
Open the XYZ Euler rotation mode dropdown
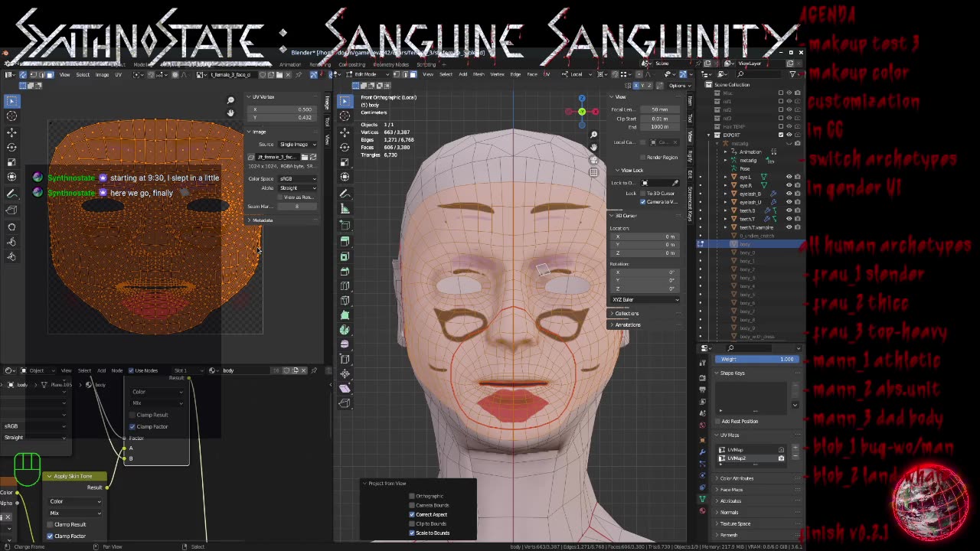645,299
